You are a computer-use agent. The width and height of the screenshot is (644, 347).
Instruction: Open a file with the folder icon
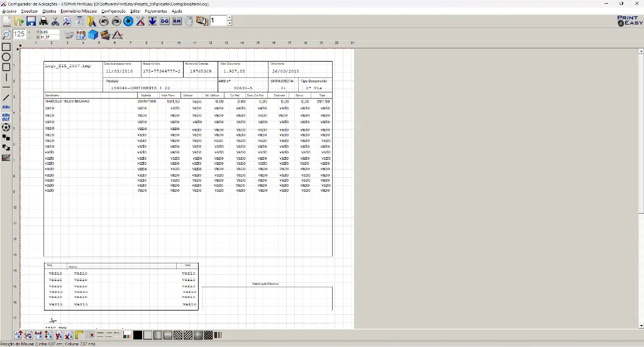click(x=19, y=21)
